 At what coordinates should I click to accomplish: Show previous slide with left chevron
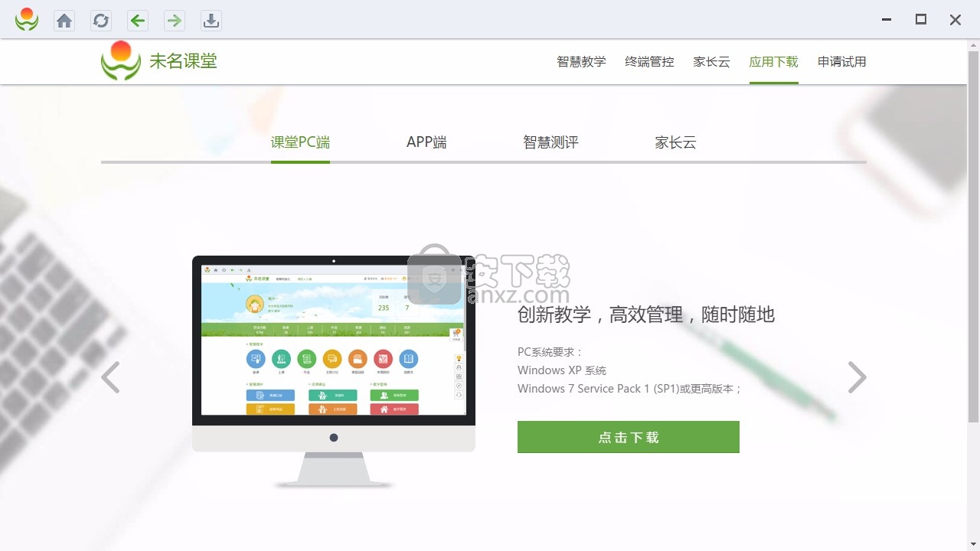111,377
